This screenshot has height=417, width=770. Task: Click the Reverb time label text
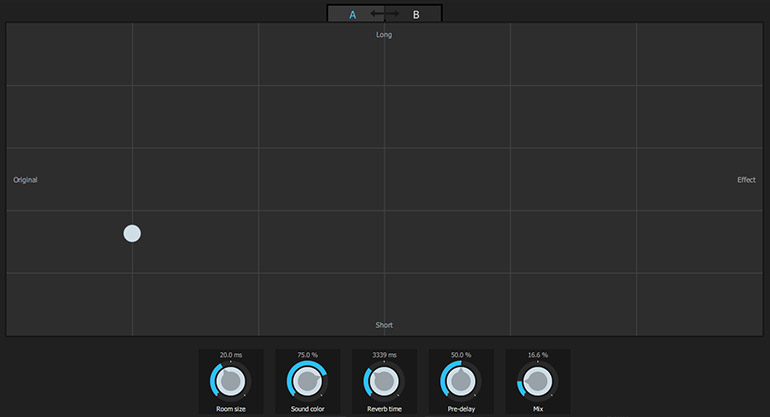click(x=385, y=409)
